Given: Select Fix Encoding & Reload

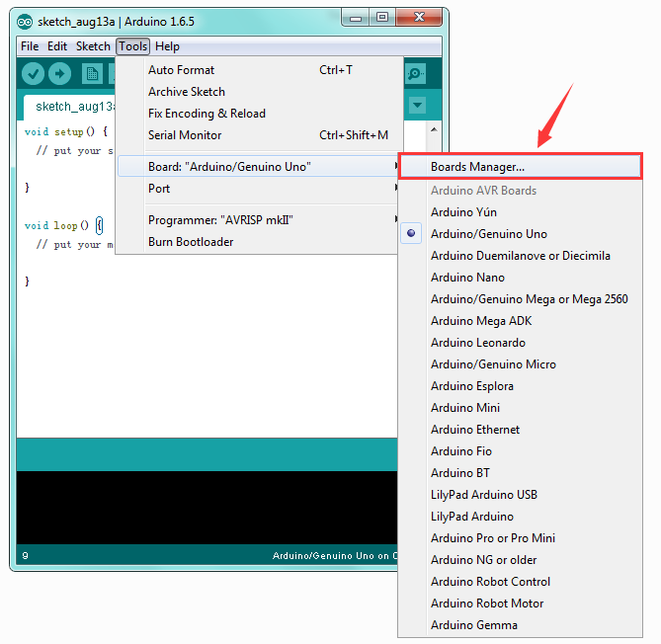Looking at the screenshot, I should click(258, 114).
